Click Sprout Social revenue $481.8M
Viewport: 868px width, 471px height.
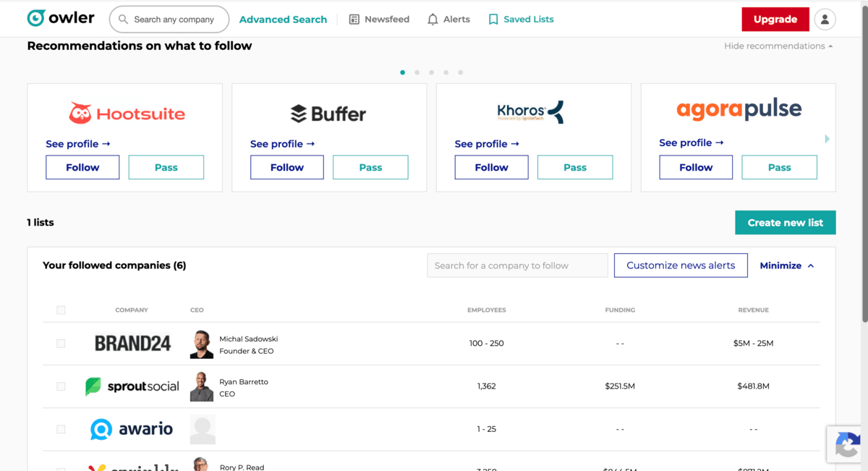[x=753, y=386]
